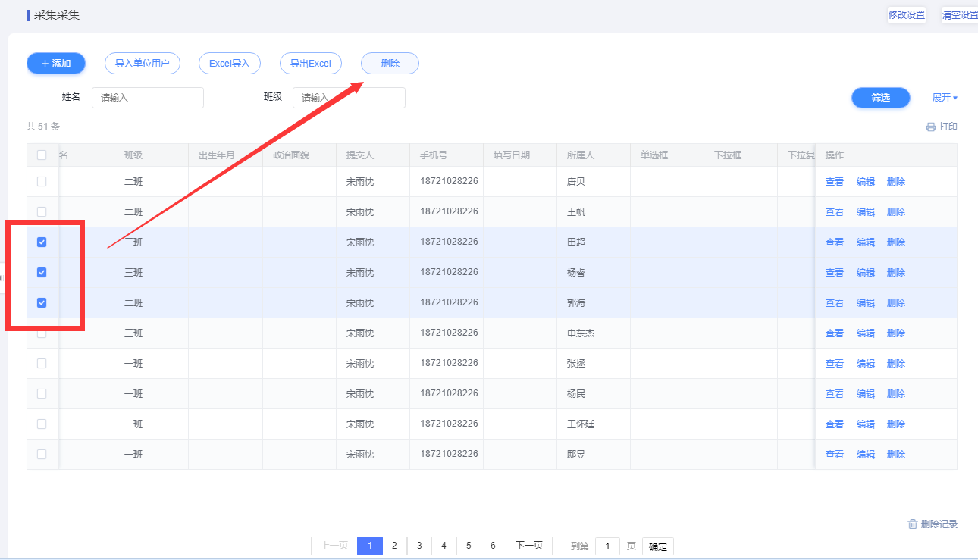978x560 pixels.
Task: Apply filter with the 筛选 button
Action: [x=880, y=98]
